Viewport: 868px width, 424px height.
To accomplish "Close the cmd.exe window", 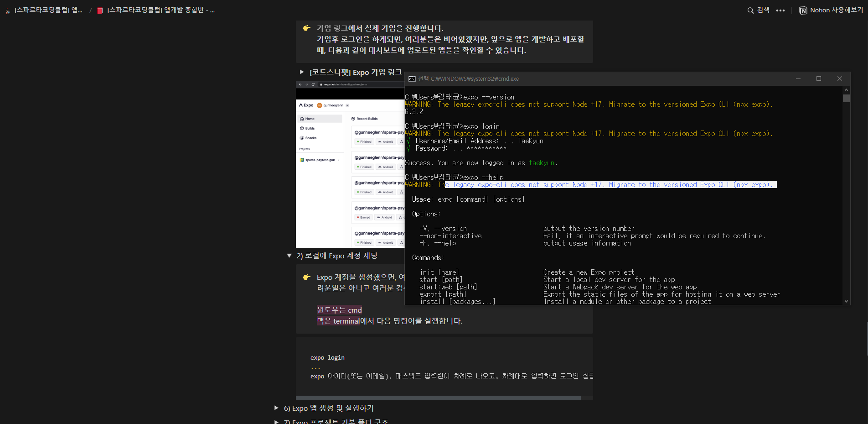I will click(840, 79).
